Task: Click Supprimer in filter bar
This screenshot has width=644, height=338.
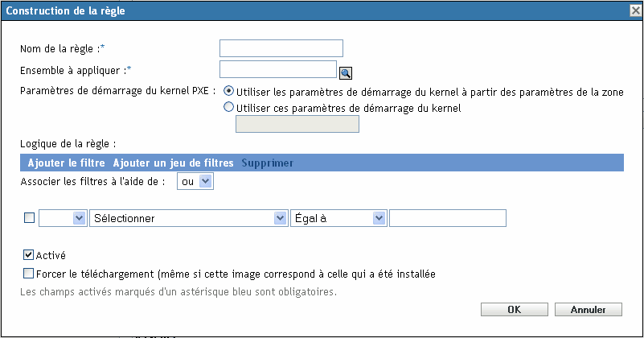Action: pyautogui.click(x=268, y=163)
